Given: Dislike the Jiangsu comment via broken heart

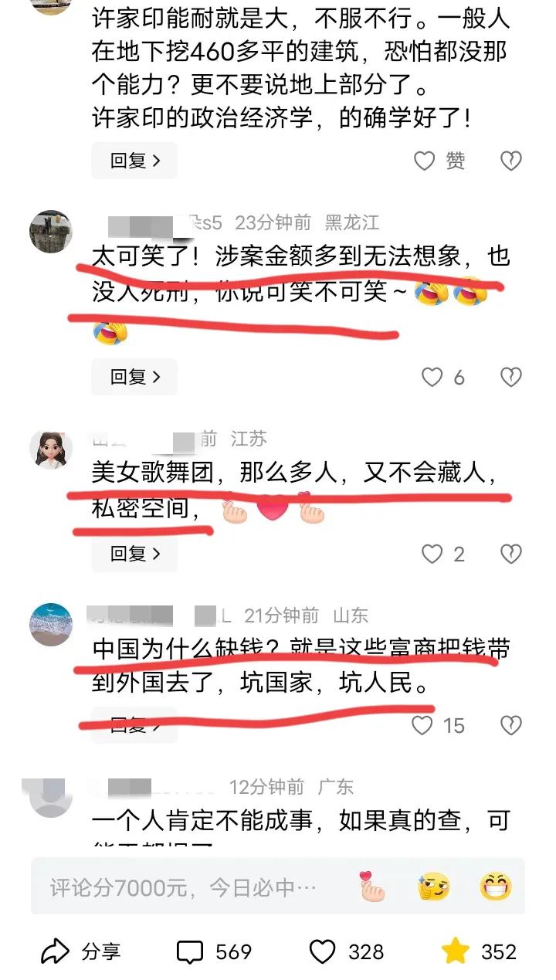Looking at the screenshot, I should pyautogui.click(x=511, y=554).
